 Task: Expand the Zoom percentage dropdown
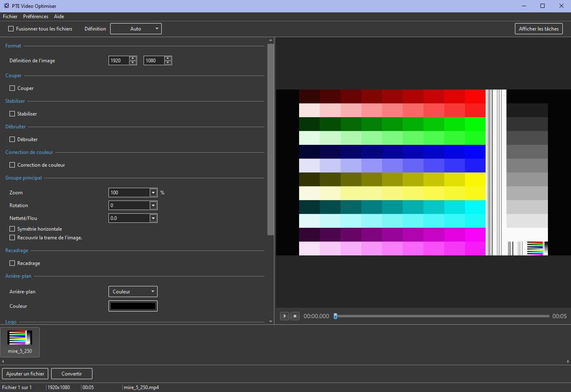(153, 193)
